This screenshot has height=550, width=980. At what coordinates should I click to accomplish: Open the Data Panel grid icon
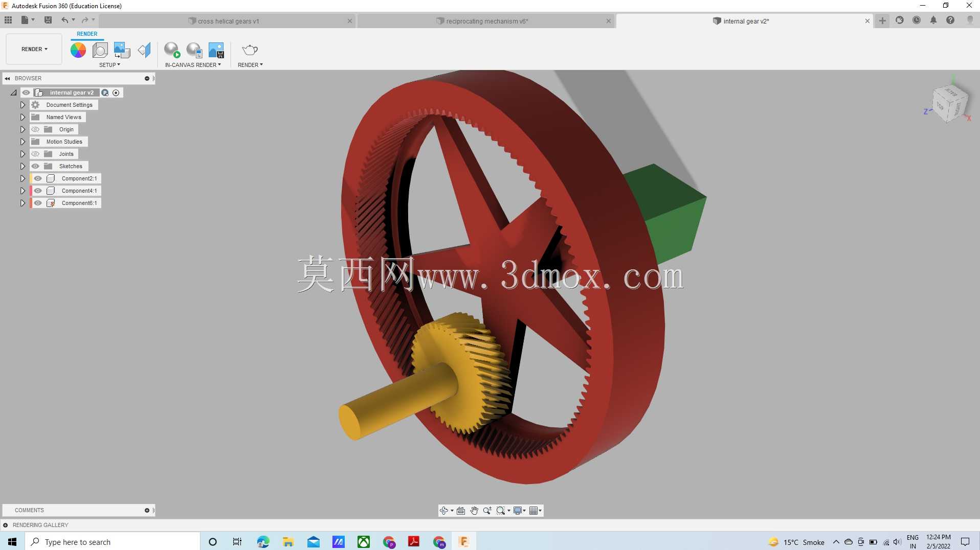point(8,20)
